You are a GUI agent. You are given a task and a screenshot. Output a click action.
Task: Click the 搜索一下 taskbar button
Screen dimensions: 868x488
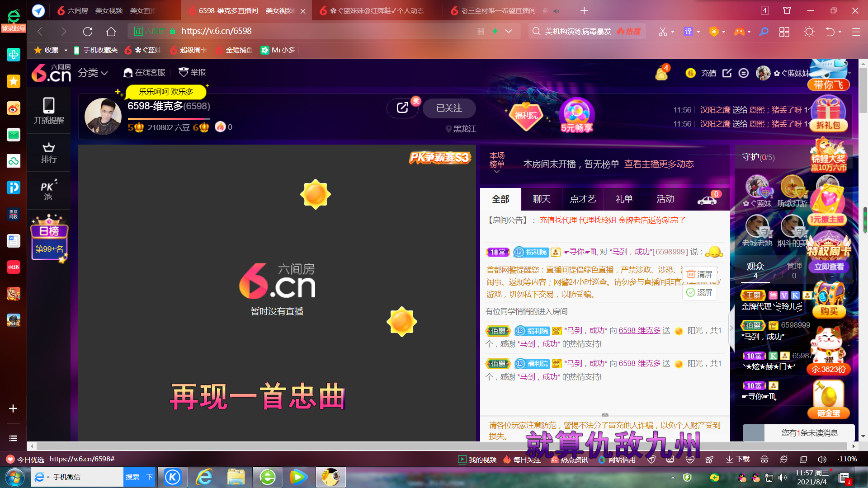139,477
